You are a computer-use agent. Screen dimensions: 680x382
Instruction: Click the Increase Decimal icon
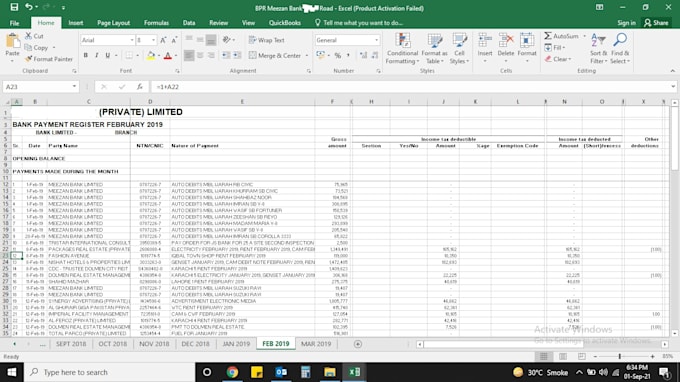click(363, 56)
